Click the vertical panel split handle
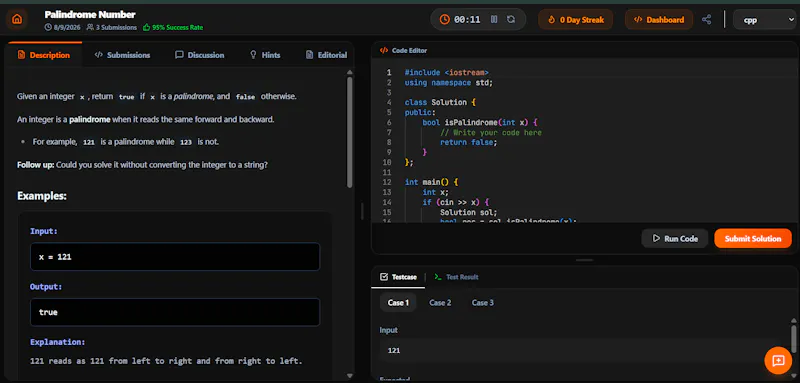Screen dimensions: 800x383 (x=362, y=211)
